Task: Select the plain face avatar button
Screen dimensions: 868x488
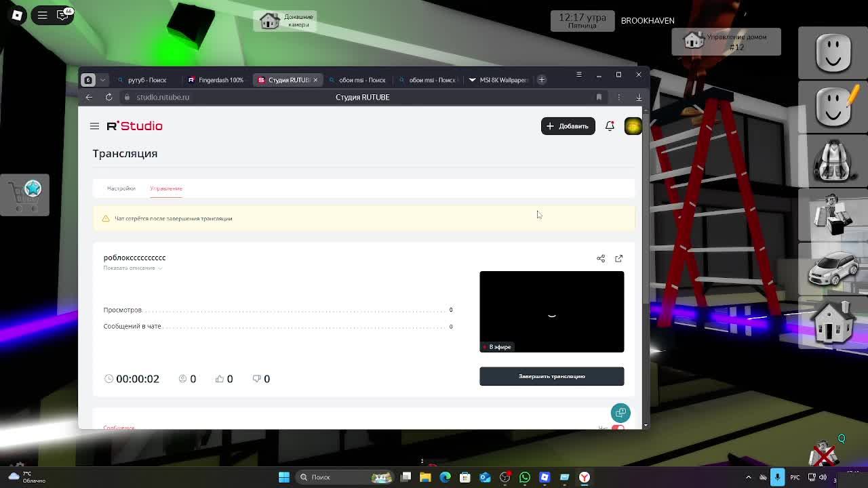Action: (x=833, y=53)
